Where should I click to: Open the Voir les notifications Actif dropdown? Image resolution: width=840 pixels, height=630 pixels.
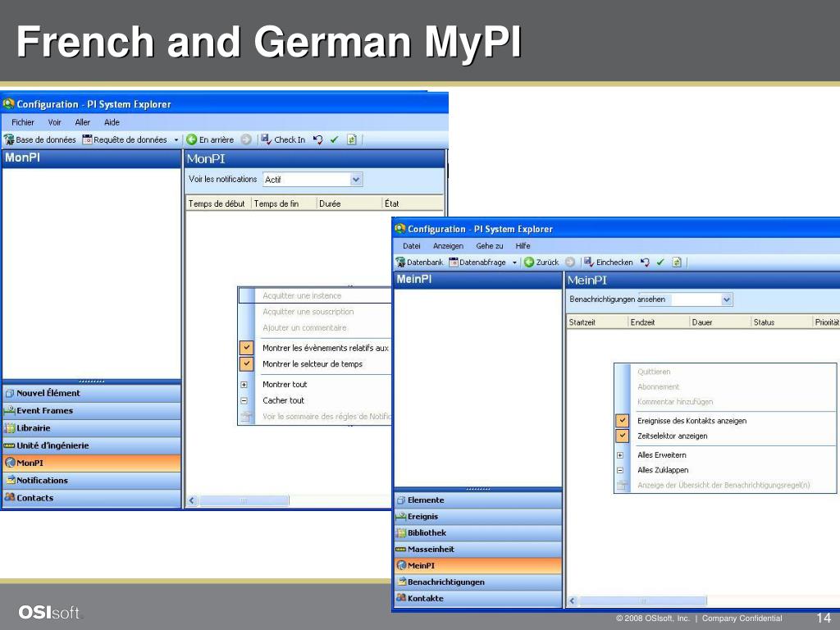tap(356, 180)
